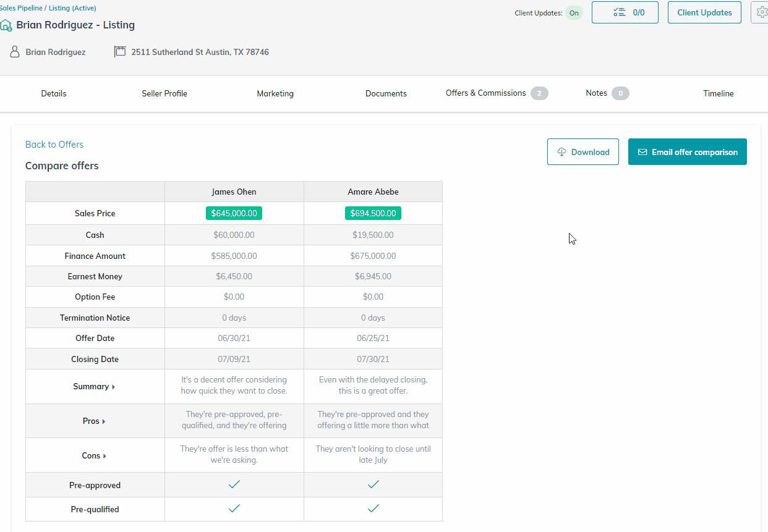Click James Ohen's Pre-approved checkmark
Viewport: 768px width, 532px height.
(234, 485)
